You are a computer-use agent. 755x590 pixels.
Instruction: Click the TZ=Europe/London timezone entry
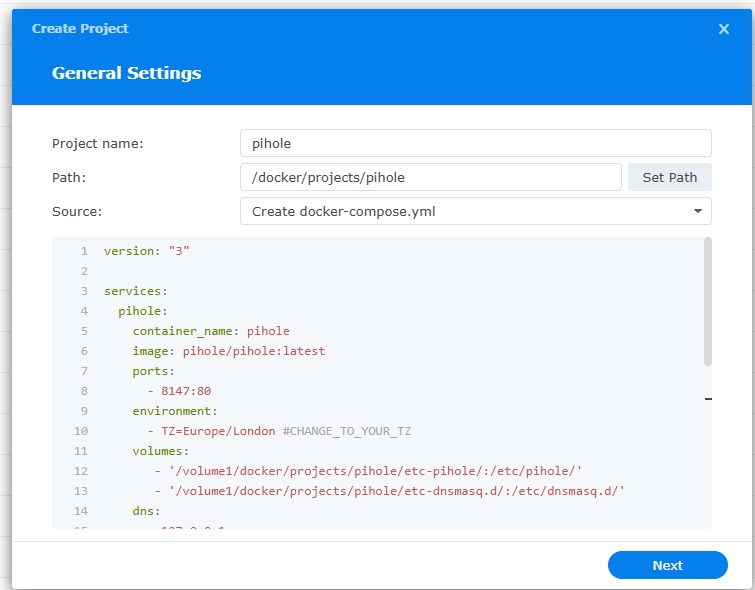220,431
